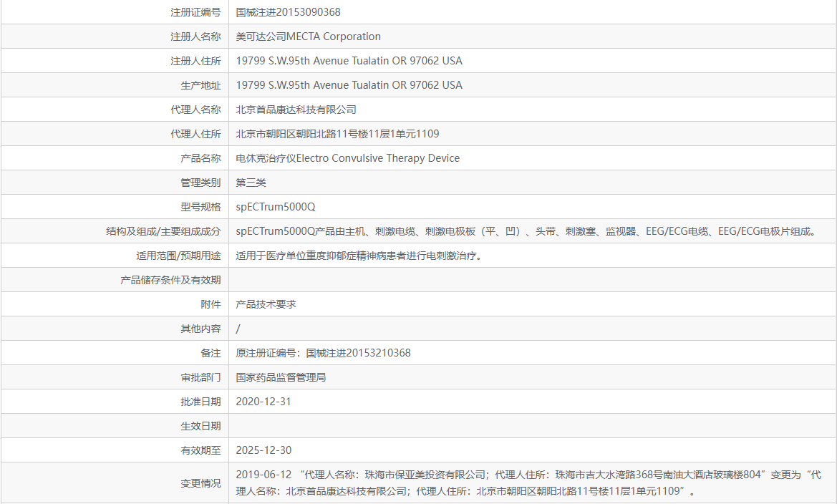Screen dimensions: 837x504
Task: Open the 产品技术要求 attachment
Action: coord(266,304)
